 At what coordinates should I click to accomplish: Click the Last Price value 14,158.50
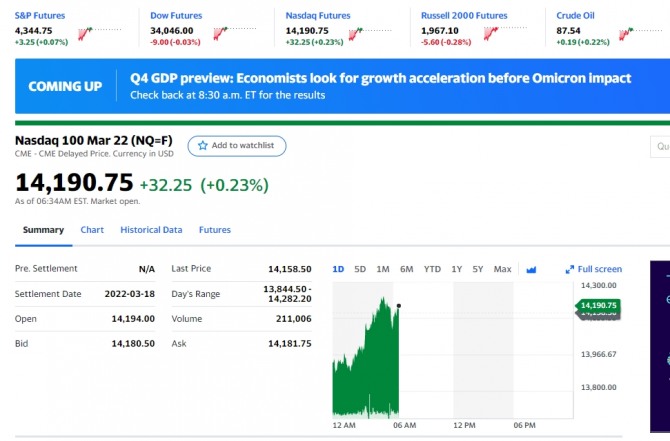click(290, 269)
